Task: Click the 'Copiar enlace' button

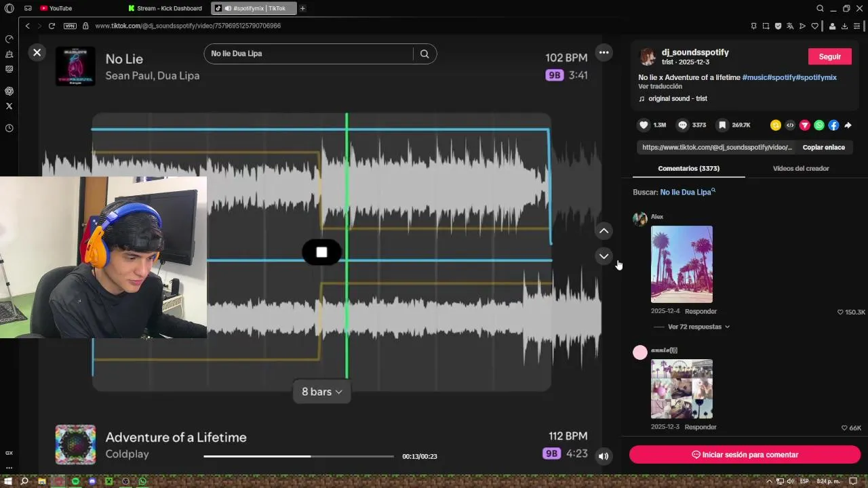Action: click(x=824, y=147)
